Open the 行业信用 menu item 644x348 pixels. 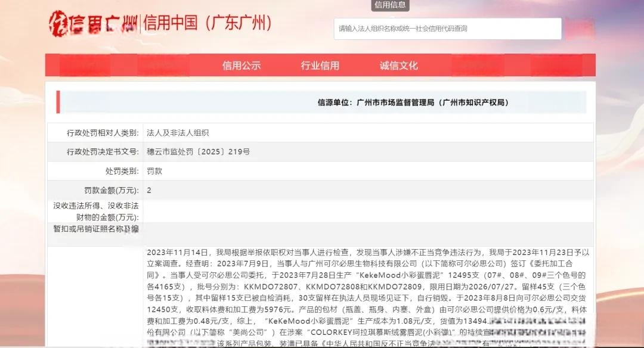point(320,66)
